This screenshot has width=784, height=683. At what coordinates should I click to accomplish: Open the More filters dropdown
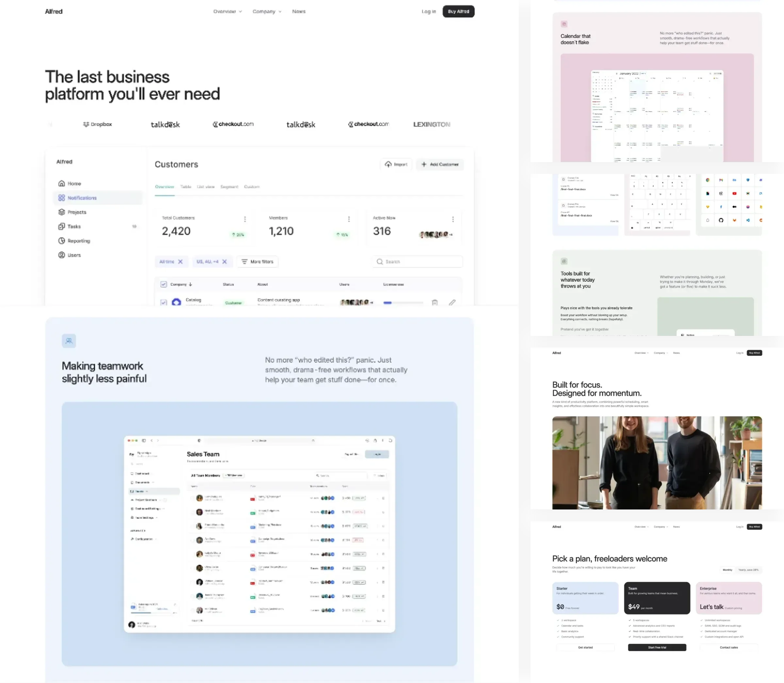(257, 261)
